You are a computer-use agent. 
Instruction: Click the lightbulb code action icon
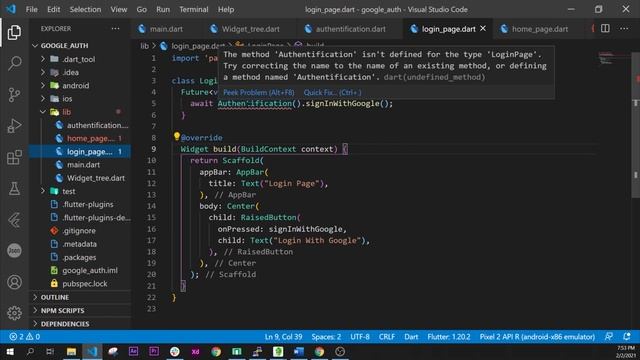coord(176,136)
